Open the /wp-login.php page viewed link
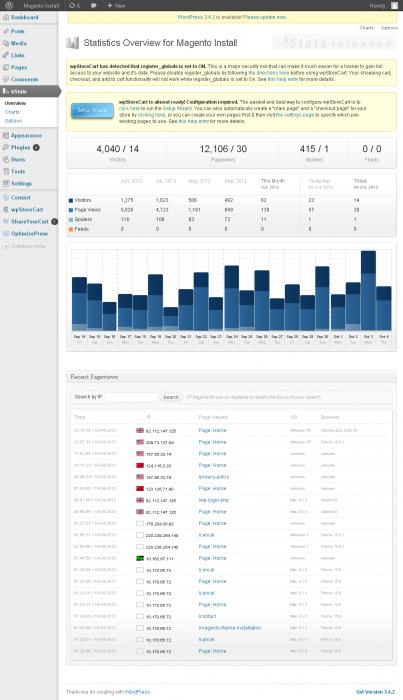 213,500
